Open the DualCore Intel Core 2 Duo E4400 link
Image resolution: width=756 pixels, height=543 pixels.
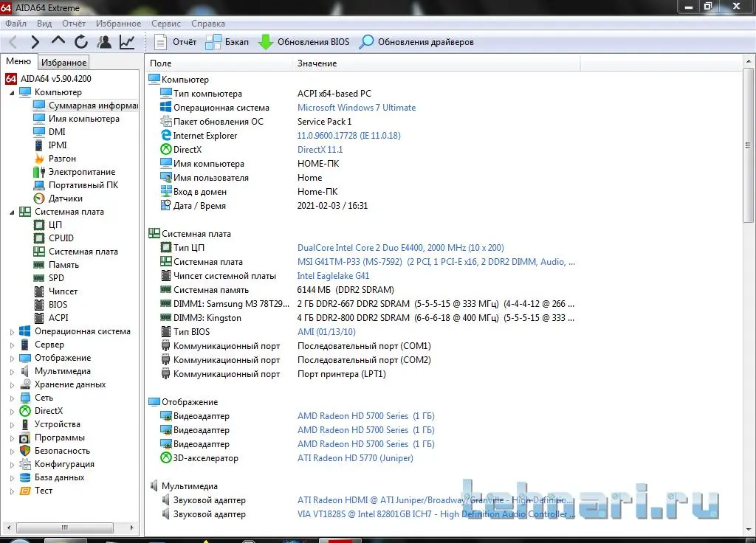coord(401,248)
